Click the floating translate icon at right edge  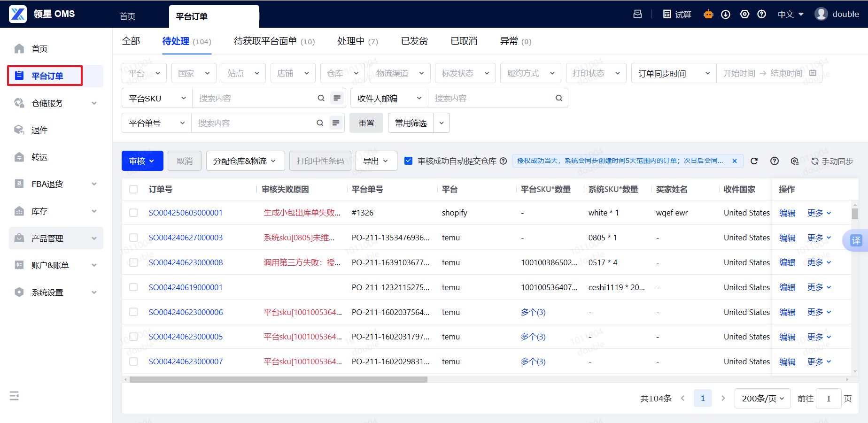[856, 240]
